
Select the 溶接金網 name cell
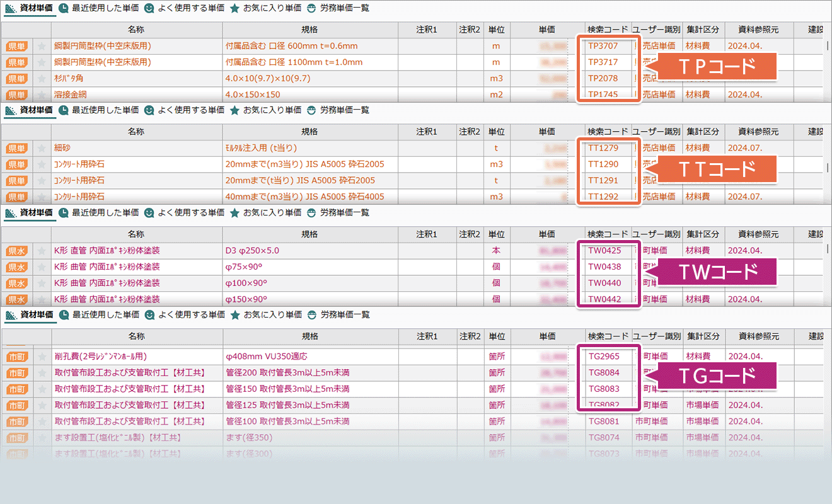[136, 94]
